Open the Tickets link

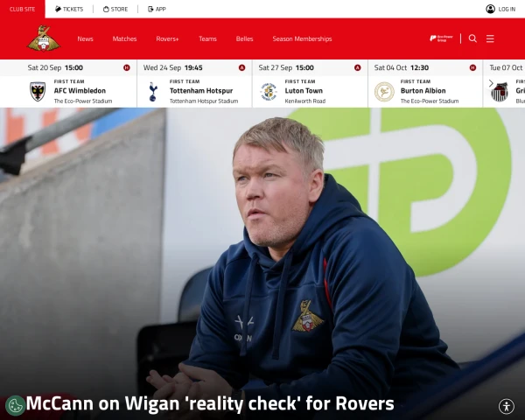[x=69, y=9]
